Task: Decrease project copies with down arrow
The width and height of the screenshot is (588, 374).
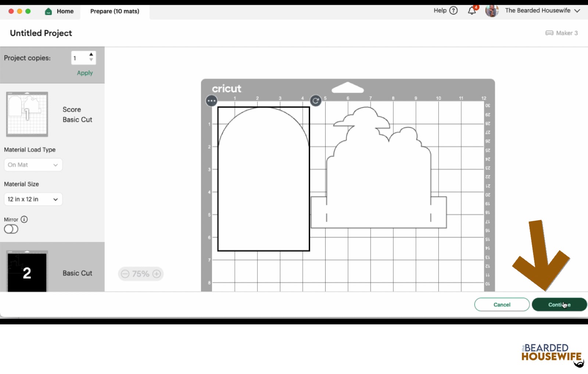Action: pyautogui.click(x=91, y=60)
